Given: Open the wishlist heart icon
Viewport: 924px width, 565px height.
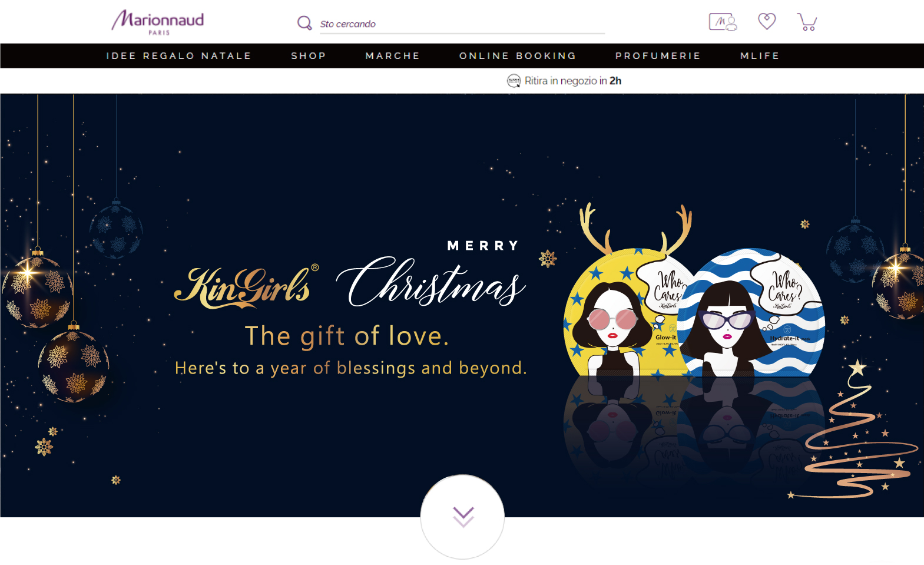Looking at the screenshot, I should click(x=767, y=21).
